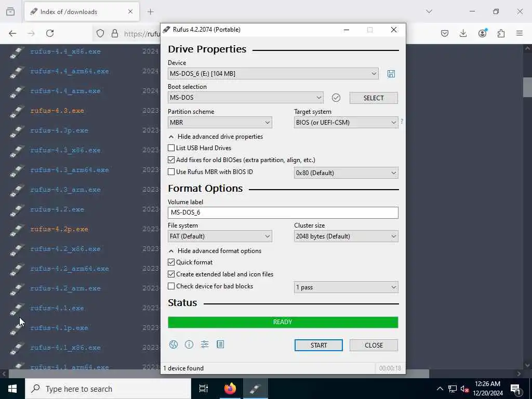Click the Volume label text field
Image resolution: width=532 pixels, height=399 pixels.
(283, 212)
